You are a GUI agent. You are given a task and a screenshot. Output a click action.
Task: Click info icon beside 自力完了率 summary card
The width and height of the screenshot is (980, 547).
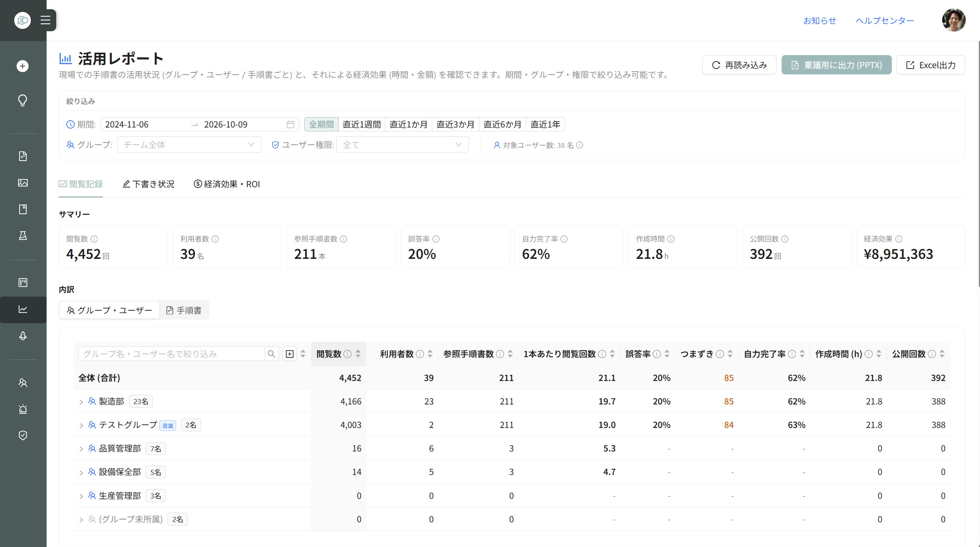point(564,239)
